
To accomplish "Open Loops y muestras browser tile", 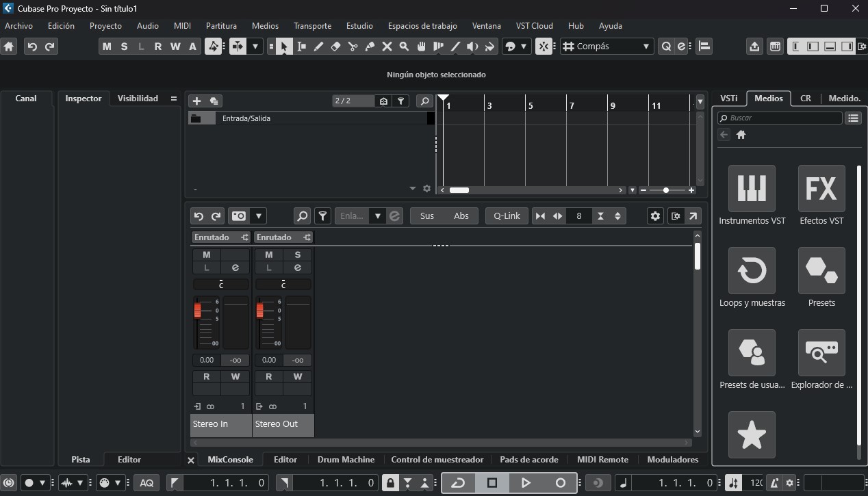I will [x=752, y=270].
